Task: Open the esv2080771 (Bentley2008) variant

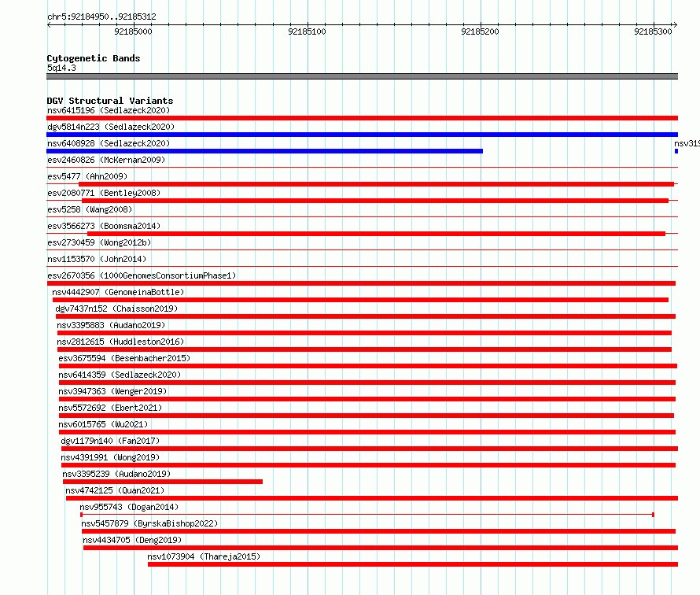Action: 104,193
